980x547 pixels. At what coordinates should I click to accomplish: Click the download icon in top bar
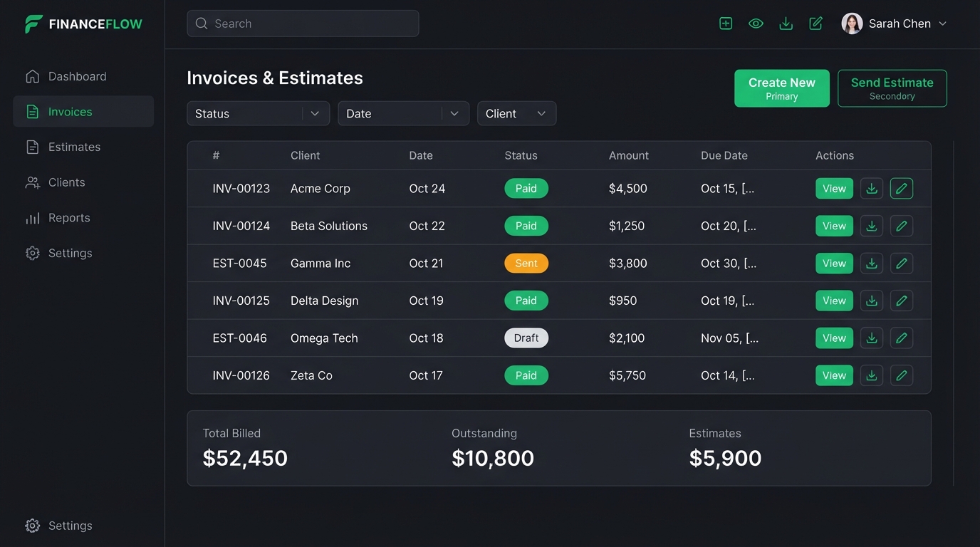pyautogui.click(x=786, y=24)
